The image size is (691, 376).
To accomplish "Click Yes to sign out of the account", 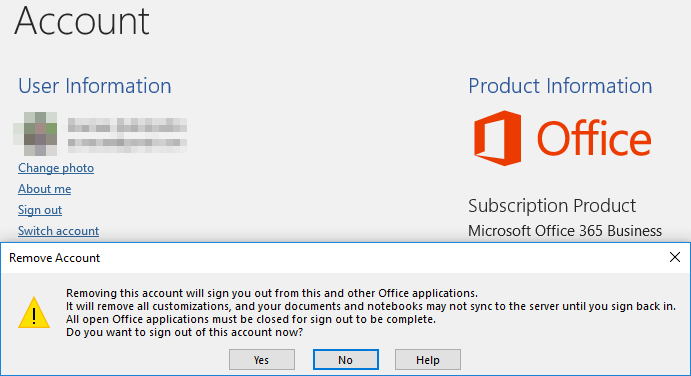I will (x=262, y=360).
